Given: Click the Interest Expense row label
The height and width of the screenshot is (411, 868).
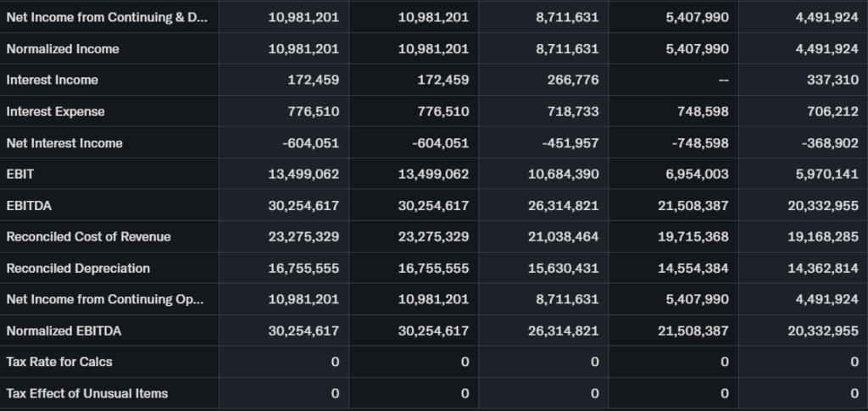Looking at the screenshot, I should pos(55,112).
